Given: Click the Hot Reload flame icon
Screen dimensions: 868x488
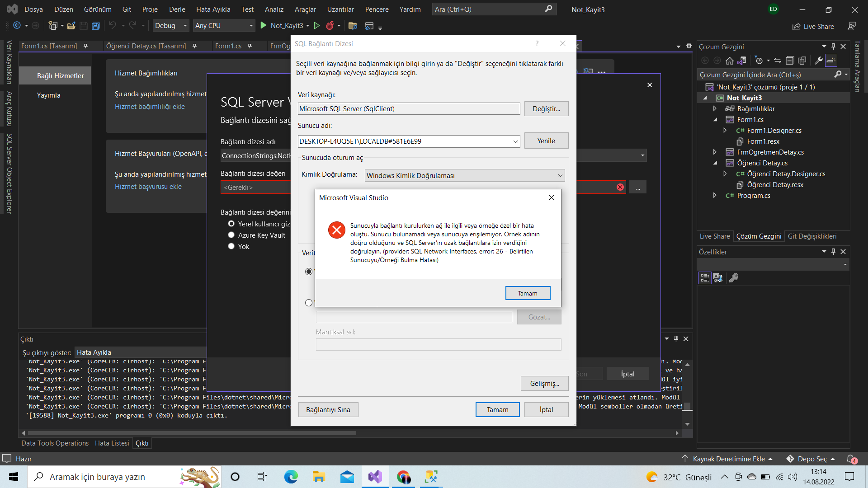Looking at the screenshot, I should [x=330, y=26].
